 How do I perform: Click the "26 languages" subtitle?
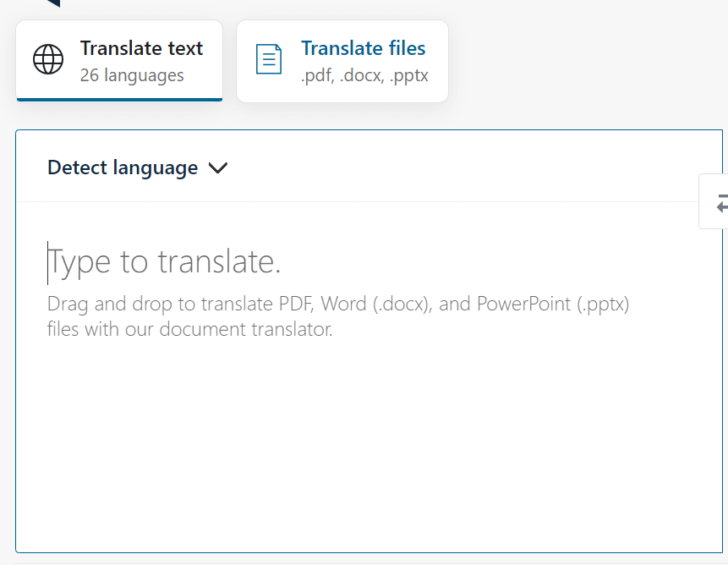point(132,75)
